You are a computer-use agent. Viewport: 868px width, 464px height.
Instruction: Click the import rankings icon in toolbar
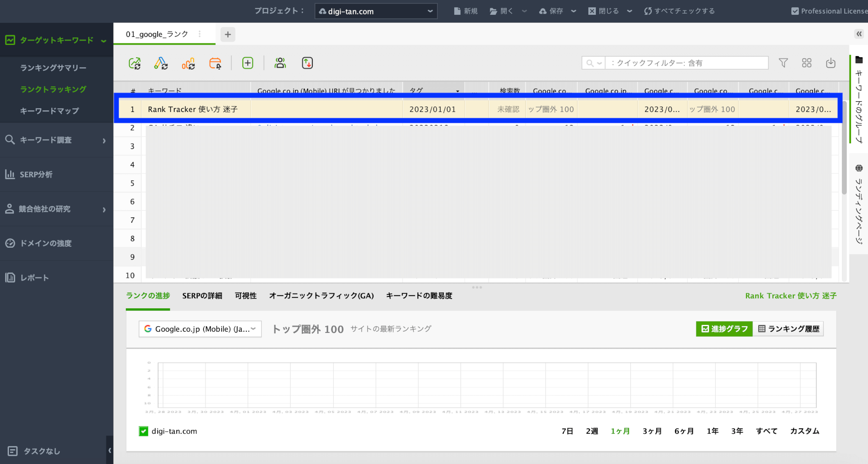(307, 63)
